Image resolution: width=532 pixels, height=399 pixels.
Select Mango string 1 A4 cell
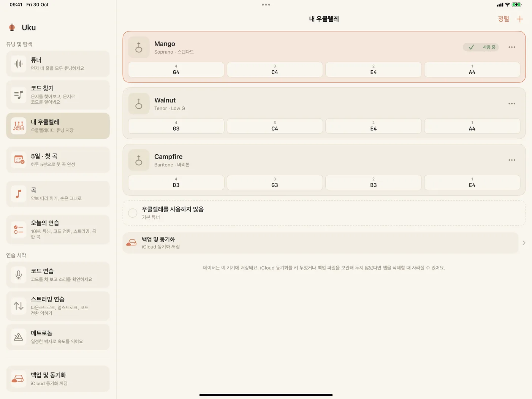(472, 70)
